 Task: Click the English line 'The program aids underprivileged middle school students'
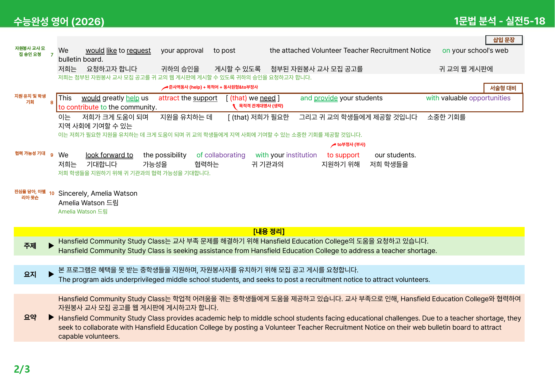point(244,280)
